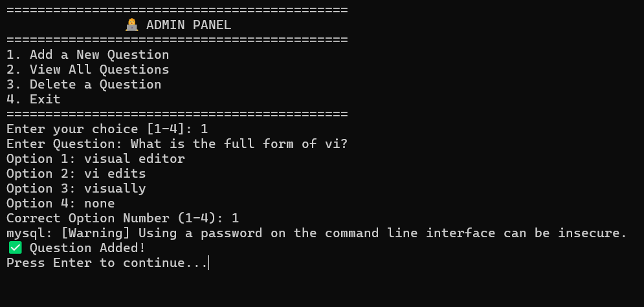Click the 'none' option value
Image resolution: width=644 pixels, height=307 pixels.
pyautogui.click(x=100, y=204)
